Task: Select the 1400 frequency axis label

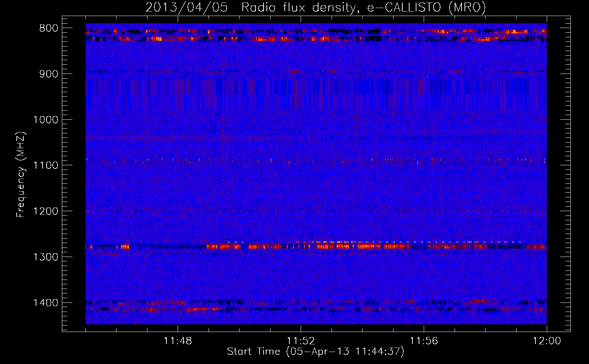Action: click(x=46, y=303)
